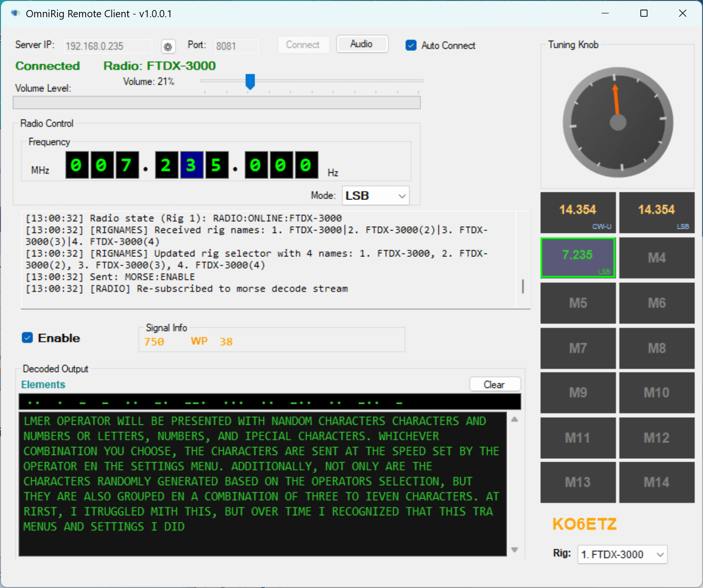The image size is (703, 588).
Task: Select memory button 14.354 LSB
Action: pos(657,212)
